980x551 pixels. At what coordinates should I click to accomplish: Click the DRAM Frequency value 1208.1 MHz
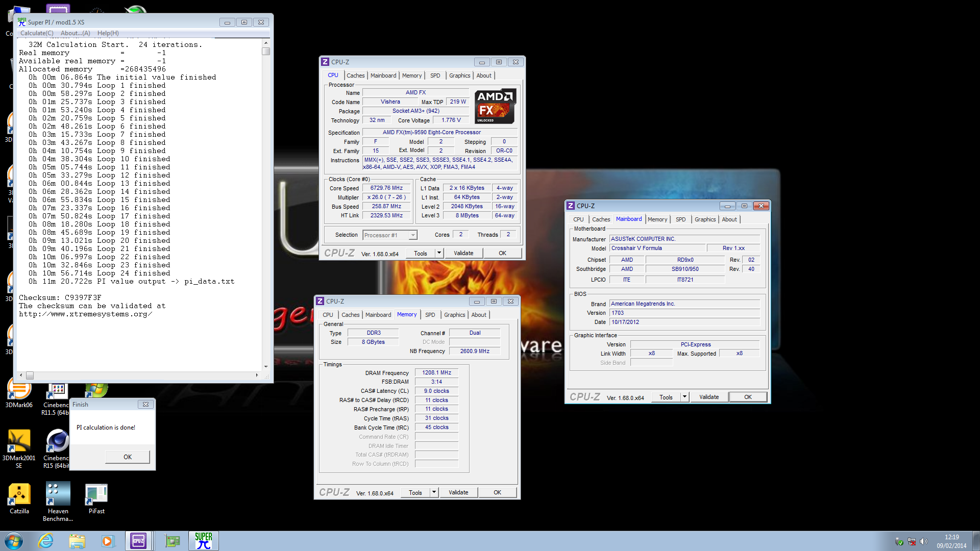436,372
